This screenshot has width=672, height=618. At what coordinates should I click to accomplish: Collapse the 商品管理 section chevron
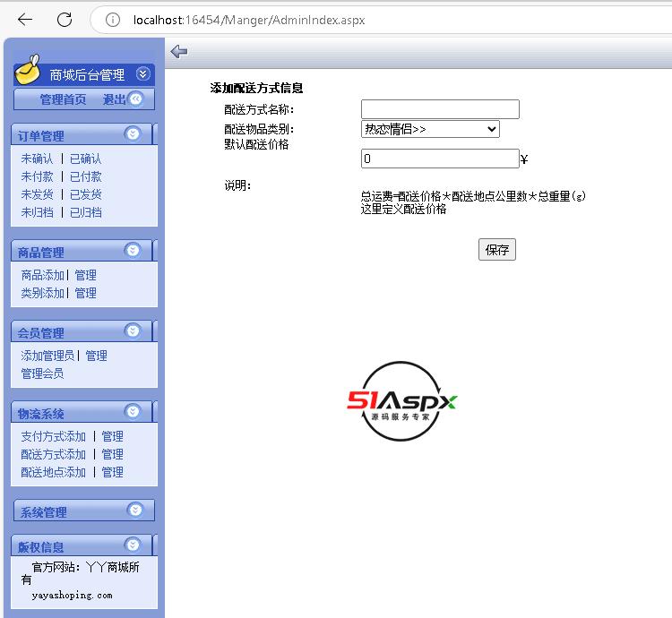click(x=133, y=250)
